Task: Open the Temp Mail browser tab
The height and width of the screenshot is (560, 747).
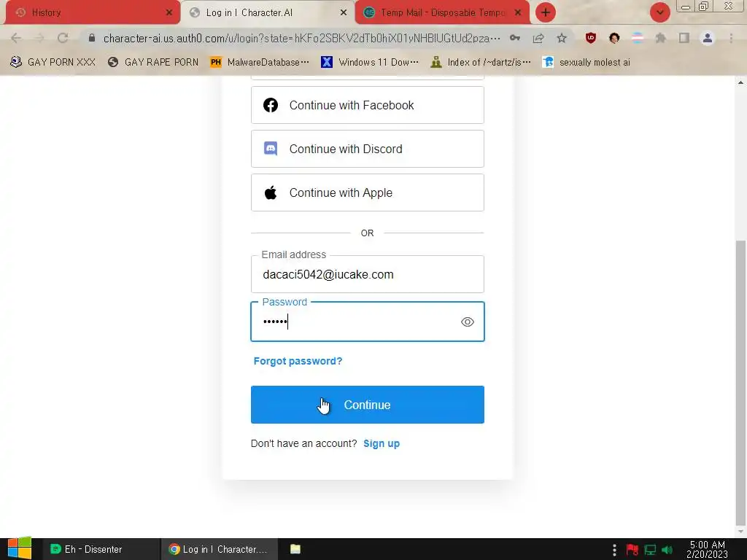Action: [442, 12]
